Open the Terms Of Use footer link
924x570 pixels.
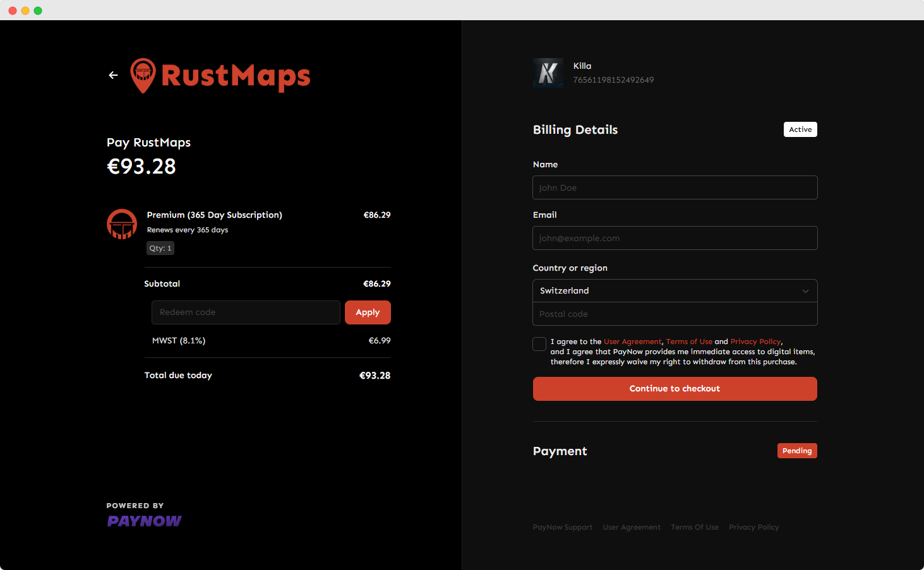tap(695, 527)
